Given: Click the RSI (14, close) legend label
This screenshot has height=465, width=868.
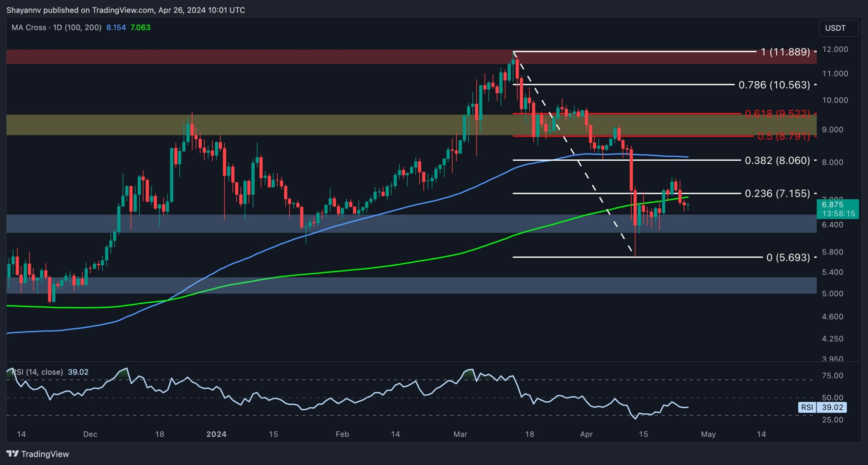Looking at the screenshot, I should pos(38,372).
